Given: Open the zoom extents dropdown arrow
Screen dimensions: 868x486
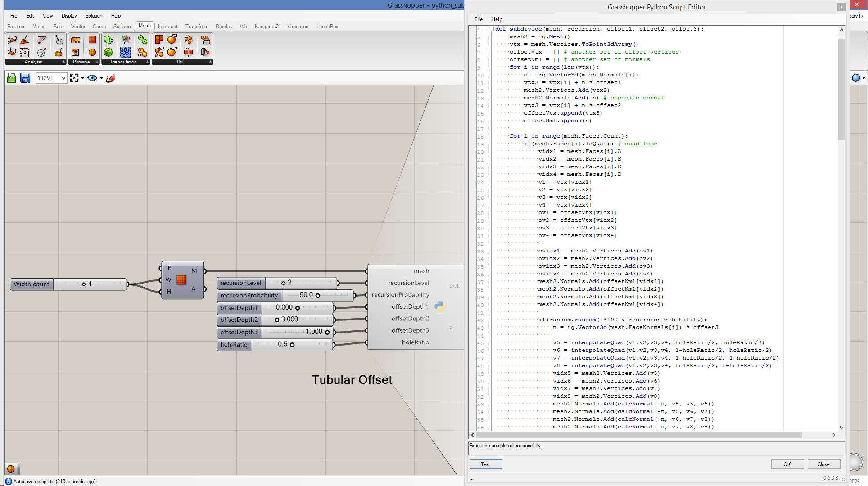Looking at the screenshot, I should pos(82,78).
